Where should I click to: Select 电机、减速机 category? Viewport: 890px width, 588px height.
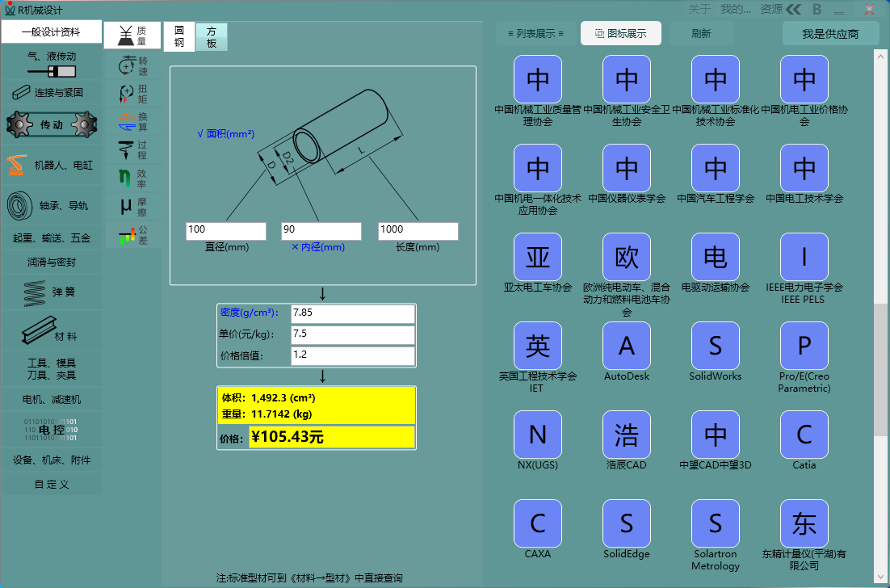pyautogui.click(x=52, y=400)
